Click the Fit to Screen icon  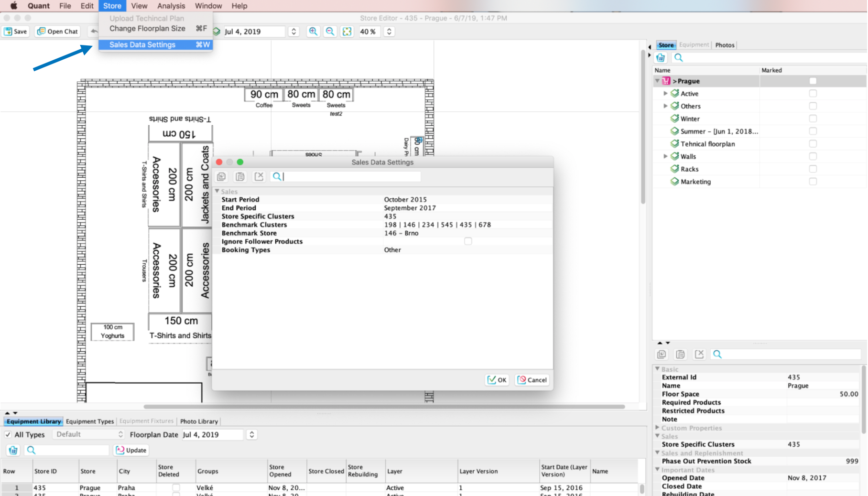tap(347, 32)
